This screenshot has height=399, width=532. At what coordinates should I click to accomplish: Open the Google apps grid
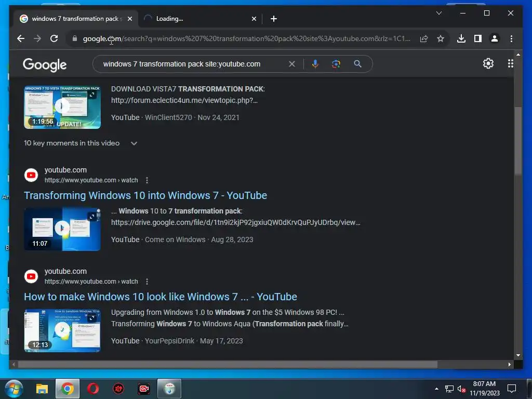510,63
